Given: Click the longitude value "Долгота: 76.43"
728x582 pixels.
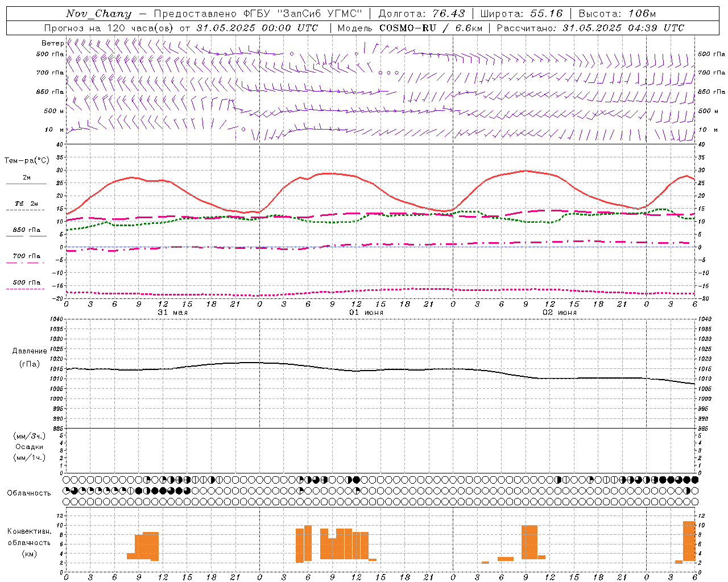Looking at the screenshot, I should (421, 14).
